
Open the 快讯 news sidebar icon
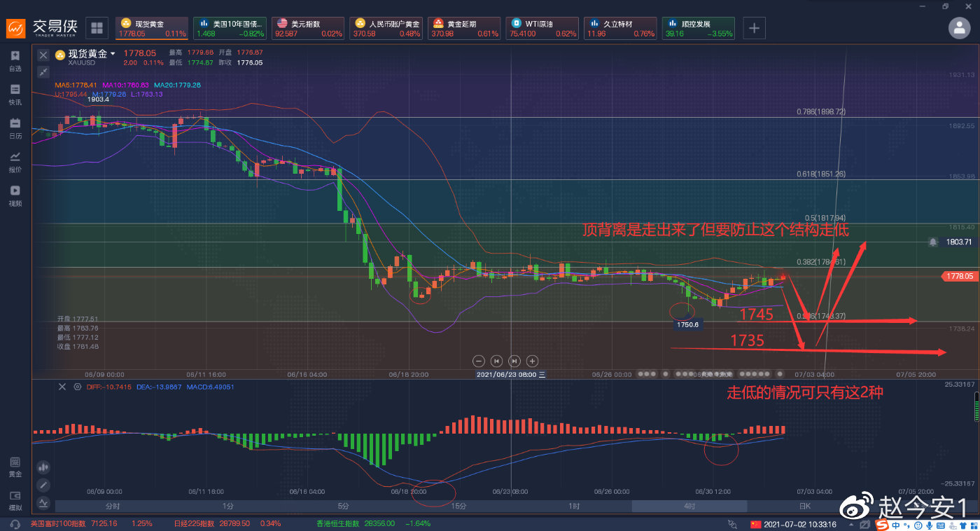pos(15,95)
